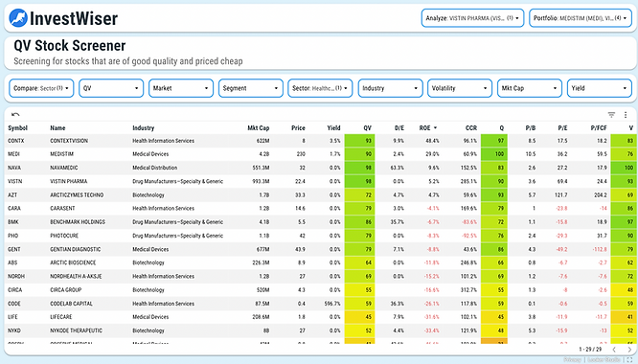Expand the Compare Sector dropdown

41,88
